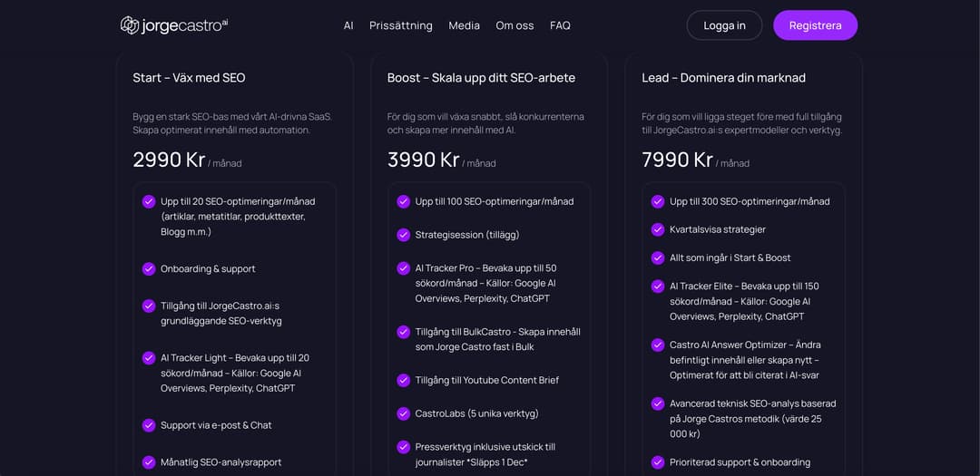Click the Logga in button

tap(724, 25)
